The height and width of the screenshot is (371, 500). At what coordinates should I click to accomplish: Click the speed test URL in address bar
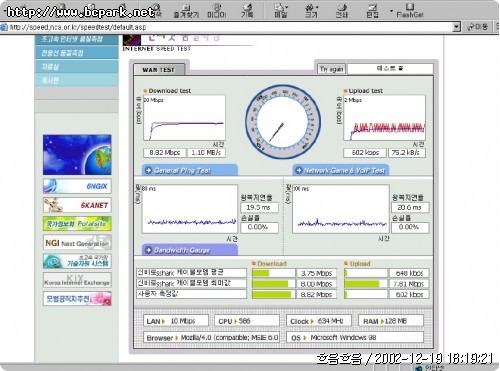pos(78,27)
